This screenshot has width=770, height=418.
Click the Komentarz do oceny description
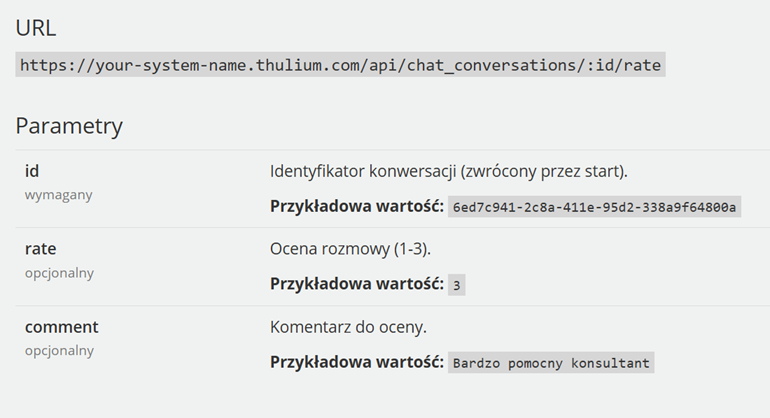(348, 327)
